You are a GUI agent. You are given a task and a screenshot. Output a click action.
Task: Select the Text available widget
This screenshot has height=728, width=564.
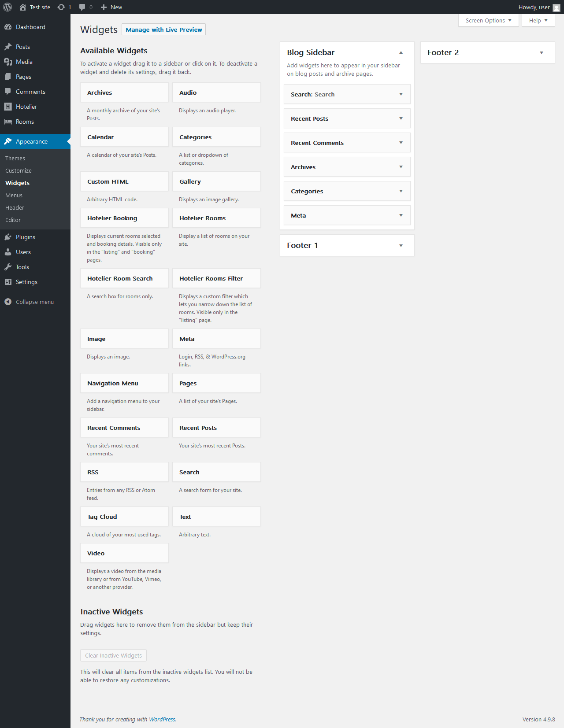[x=216, y=517]
